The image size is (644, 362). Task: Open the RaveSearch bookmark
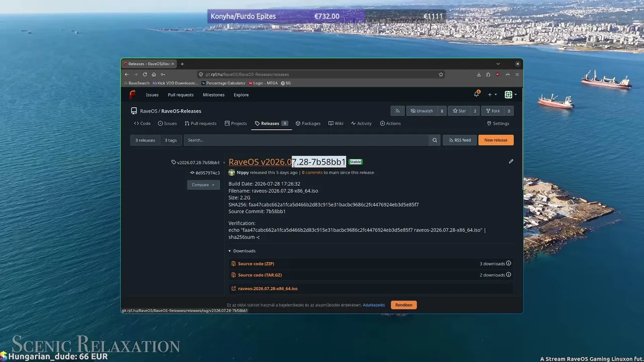coord(137,83)
